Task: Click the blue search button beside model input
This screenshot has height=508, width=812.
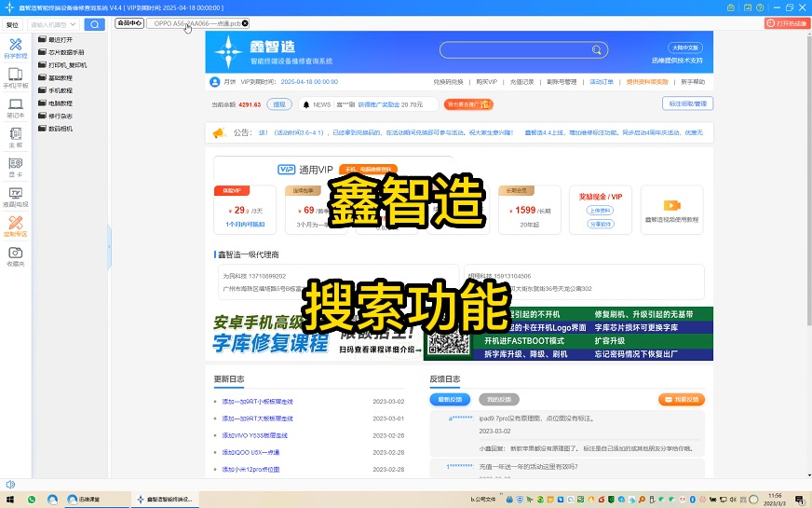Action: point(94,24)
